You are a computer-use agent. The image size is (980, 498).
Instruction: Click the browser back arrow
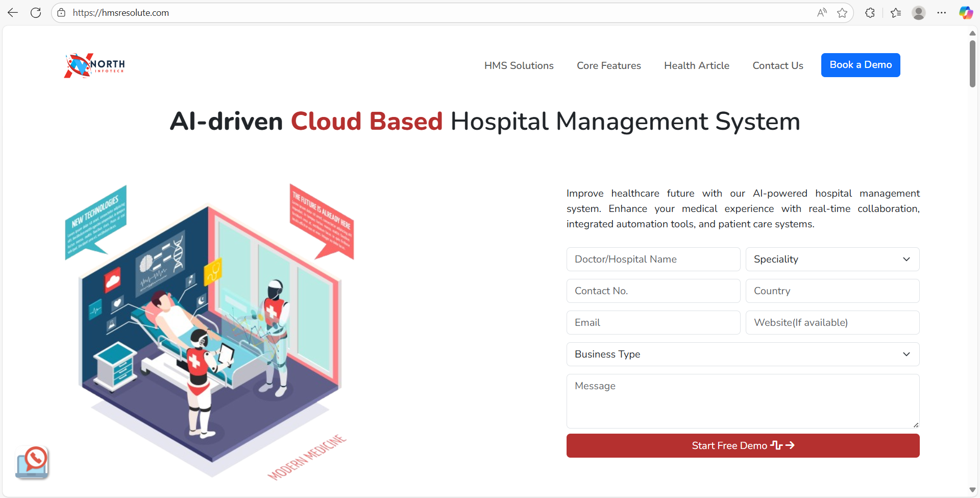coord(13,13)
